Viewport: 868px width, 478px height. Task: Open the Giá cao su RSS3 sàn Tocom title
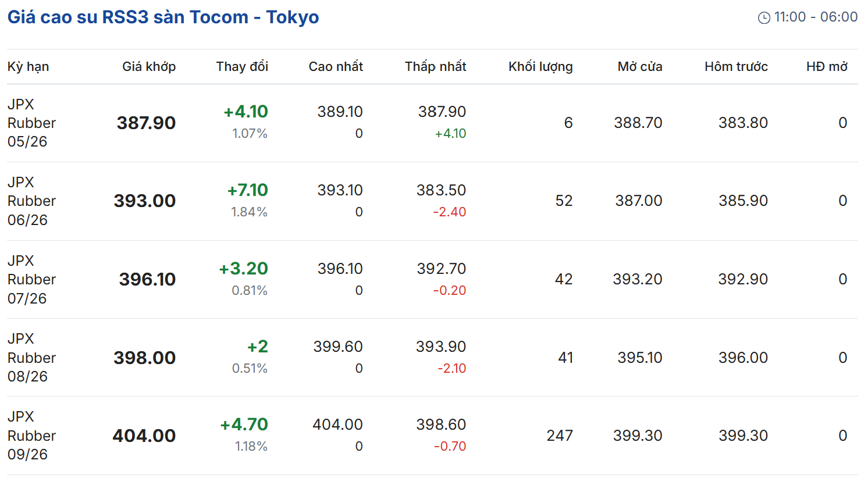[163, 17]
